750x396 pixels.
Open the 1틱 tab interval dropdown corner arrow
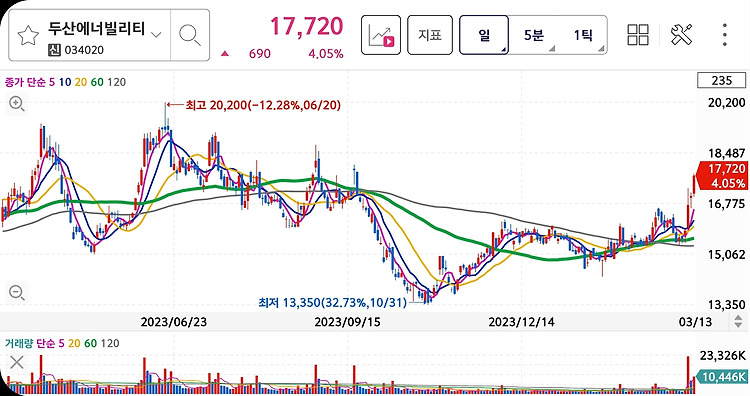(x=601, y=49)
